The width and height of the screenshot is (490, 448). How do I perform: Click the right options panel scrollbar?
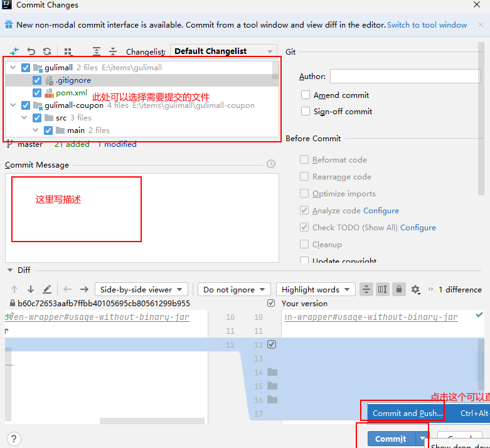(481, 119)
